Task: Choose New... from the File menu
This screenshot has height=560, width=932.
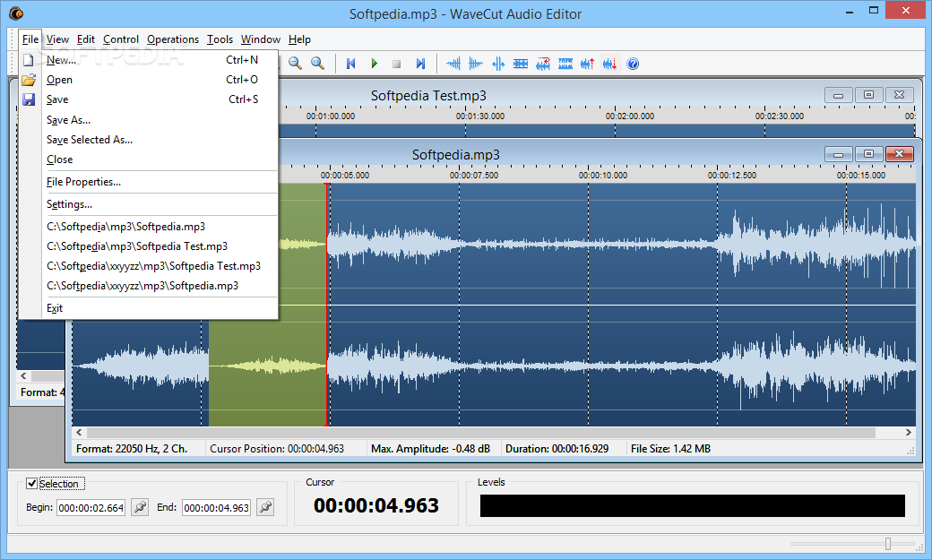Action: coord(149,60)
